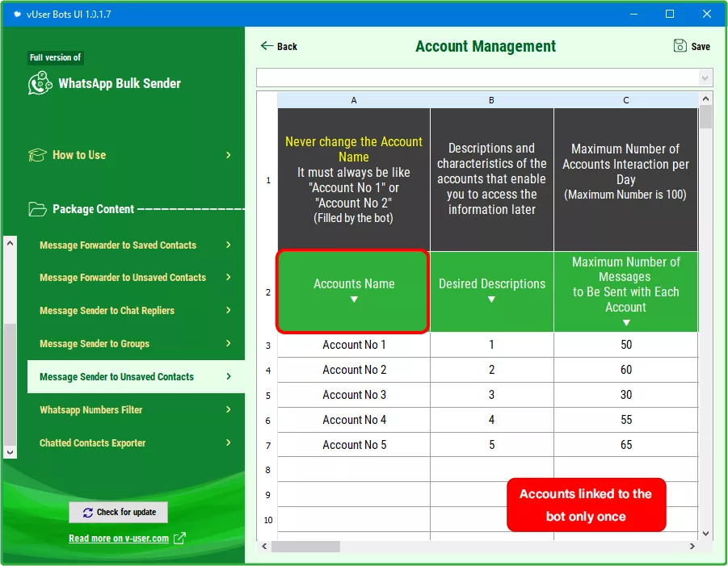
Task: Expand Message Sender to Unsaved Contacts chevron
Action: 228,376
